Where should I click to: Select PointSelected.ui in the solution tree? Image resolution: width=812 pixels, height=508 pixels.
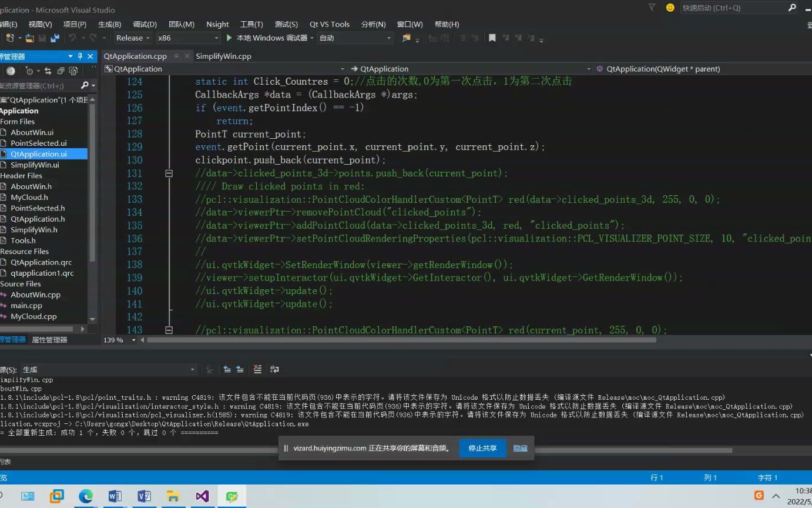coord(38,143)
